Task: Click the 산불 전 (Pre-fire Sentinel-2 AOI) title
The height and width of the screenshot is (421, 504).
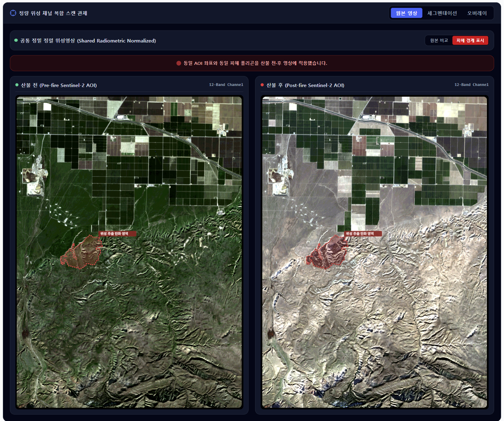Action: [x=59, y=85]
